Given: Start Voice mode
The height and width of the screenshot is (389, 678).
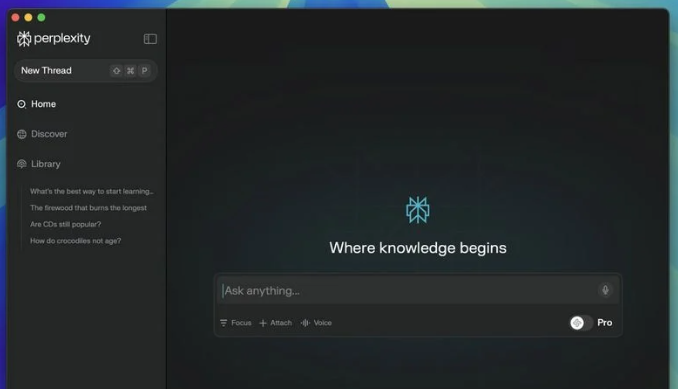Looking at the screenshot, I should coord(316,323).
